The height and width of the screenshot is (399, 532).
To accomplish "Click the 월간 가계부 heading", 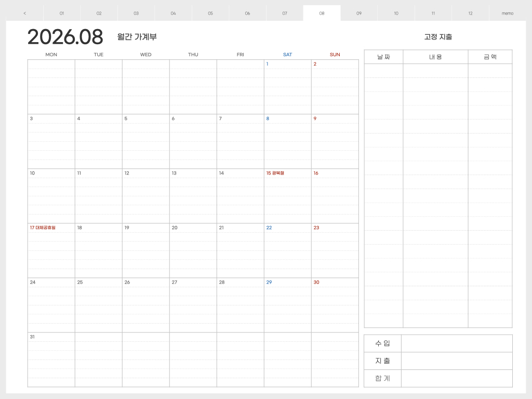I will point(137,37).
